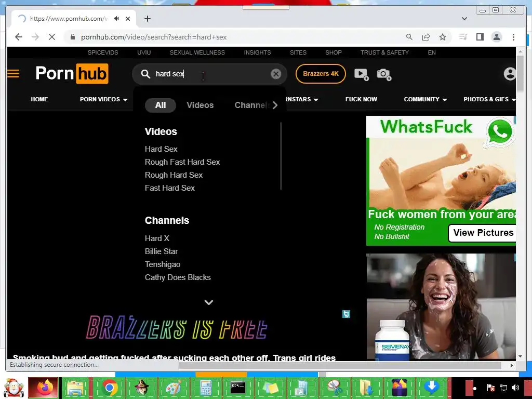Toggle the browser side panel icon
The width and height of the screenshot is (532, 399).
coord(480,37)
